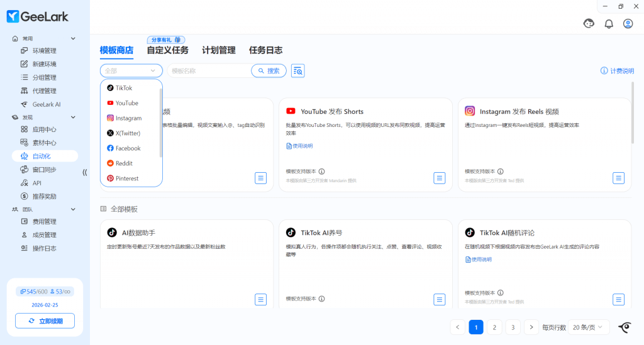644x345 pixels.
Task: Click the customer support headset icon
Action: click(589, 24)
